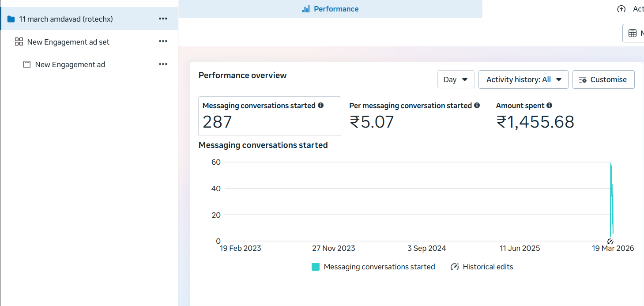Viewport: 644px width, 306px height.
Task: Click the Historical edits legend label
Action: 488,267
